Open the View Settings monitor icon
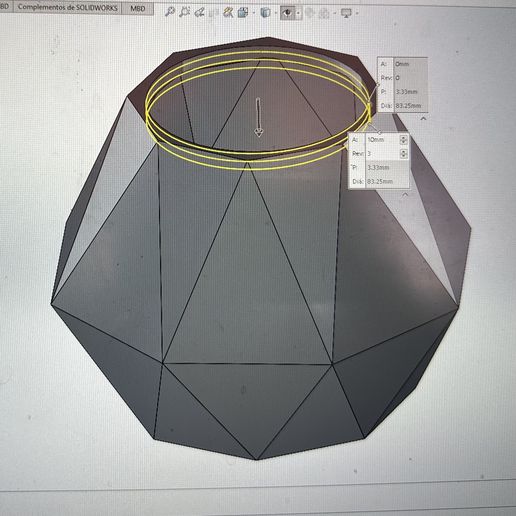The height and width of the screenshot is (516, 516). point(346,14)
